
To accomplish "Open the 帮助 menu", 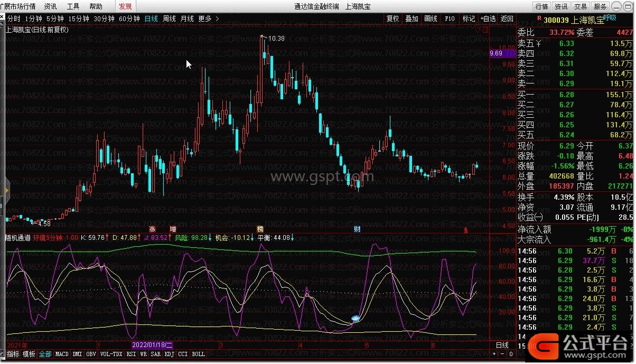I will coord(96,6).
